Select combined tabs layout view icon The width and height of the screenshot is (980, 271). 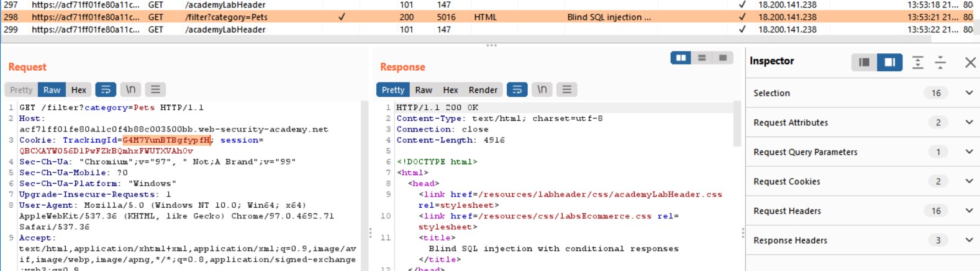722,58
